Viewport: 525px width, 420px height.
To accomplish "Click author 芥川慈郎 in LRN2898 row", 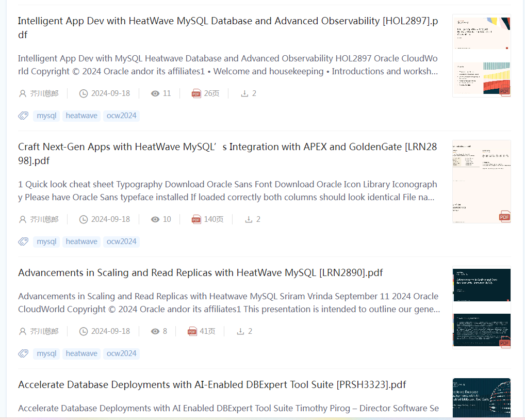I will coord(44,219).
